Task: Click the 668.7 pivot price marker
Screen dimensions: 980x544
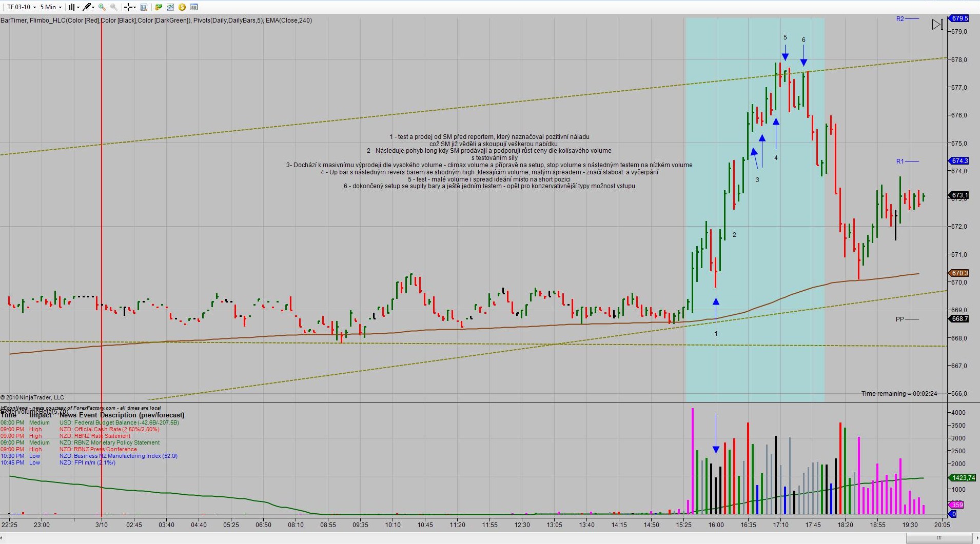Action: (x=959, y=319)
